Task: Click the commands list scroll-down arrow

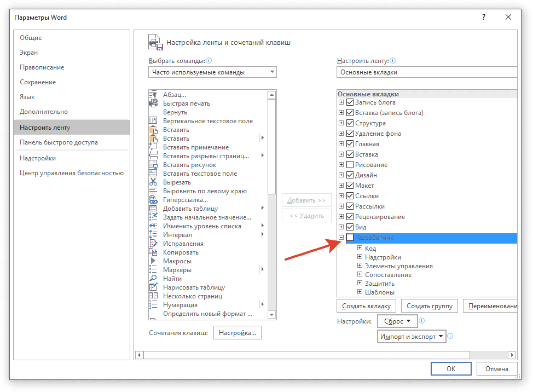Action: tap(271, 314)
